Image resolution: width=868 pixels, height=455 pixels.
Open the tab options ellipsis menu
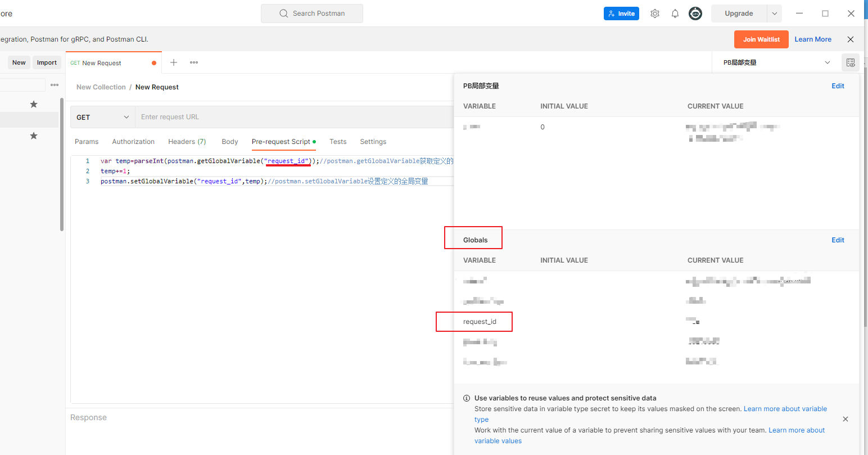pyautogui.click(x=194, y=62)
